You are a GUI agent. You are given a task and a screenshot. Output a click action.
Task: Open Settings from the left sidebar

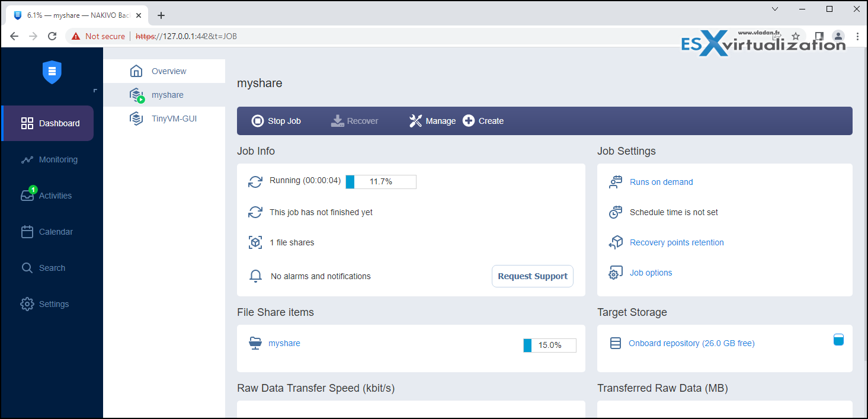coord(45,304)
